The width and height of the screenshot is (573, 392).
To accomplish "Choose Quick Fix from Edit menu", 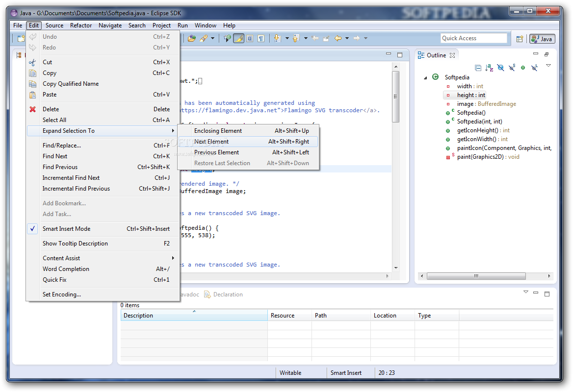I will click(103, 280).
